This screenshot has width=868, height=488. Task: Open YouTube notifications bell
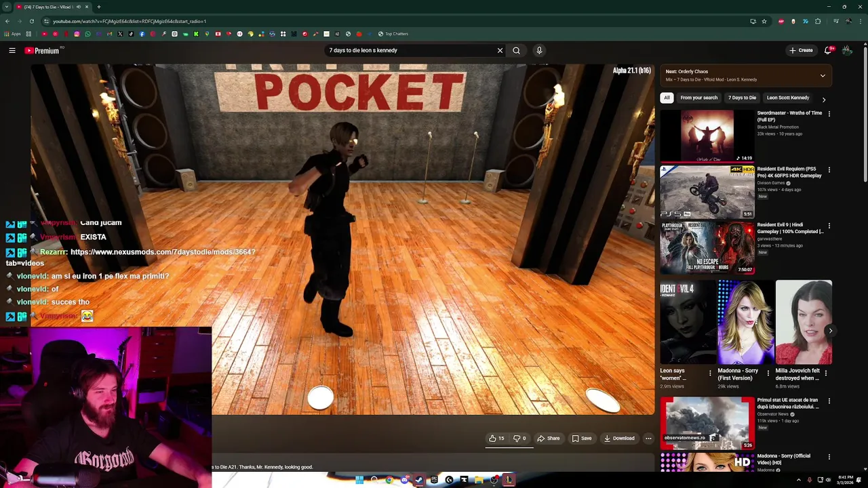tap(828, 50)
